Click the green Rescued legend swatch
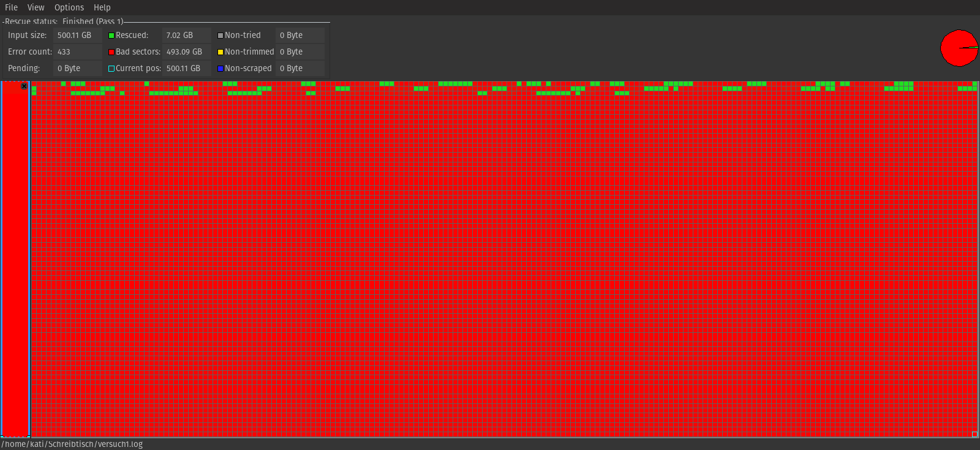980x450 pixels. point(111,36)
